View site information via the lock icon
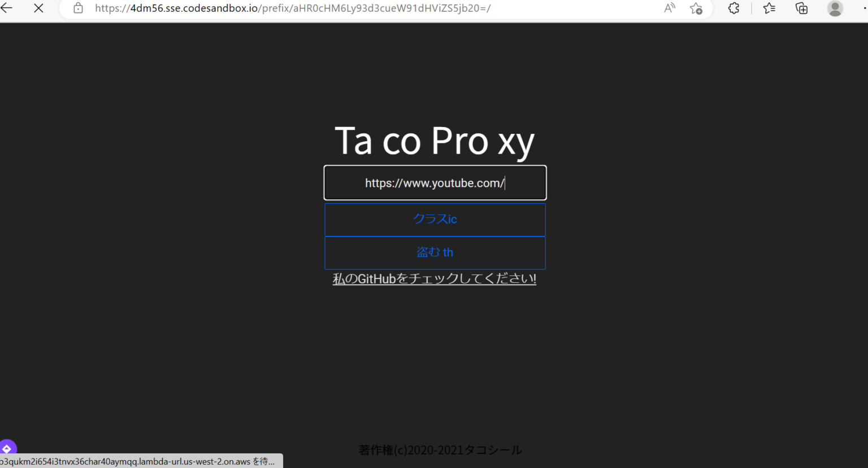This screenshot has width=868, height=468. 78,8
